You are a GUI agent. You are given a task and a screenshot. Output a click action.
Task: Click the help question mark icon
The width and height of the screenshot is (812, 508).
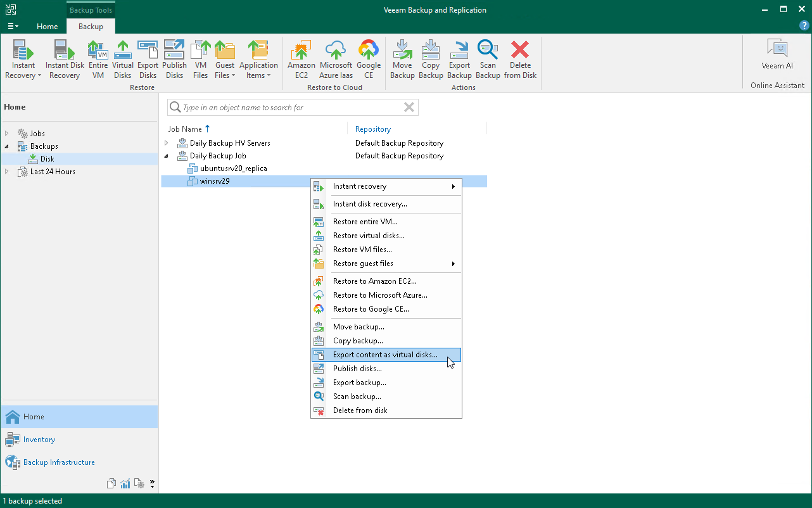(x=804, y=26)
